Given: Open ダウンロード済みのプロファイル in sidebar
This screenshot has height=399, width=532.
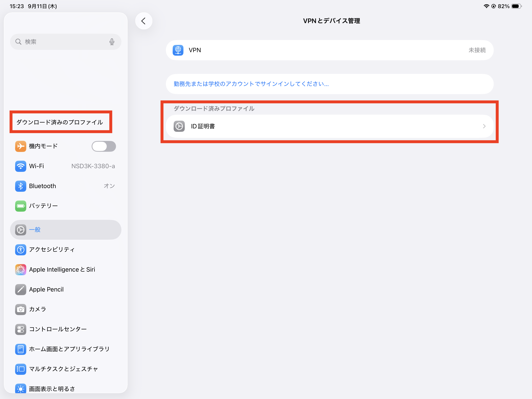Looking at the screenshot, I should 60,122.
